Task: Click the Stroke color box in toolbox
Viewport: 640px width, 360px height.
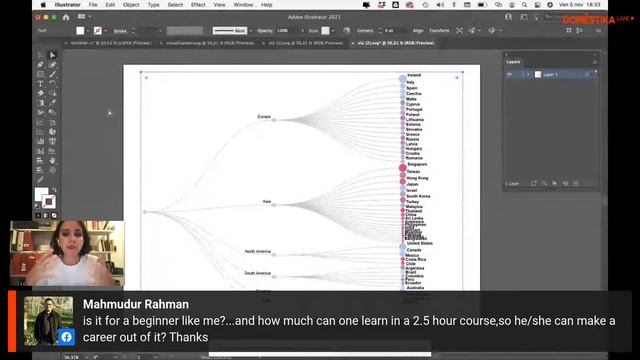Action: point(49,202)
